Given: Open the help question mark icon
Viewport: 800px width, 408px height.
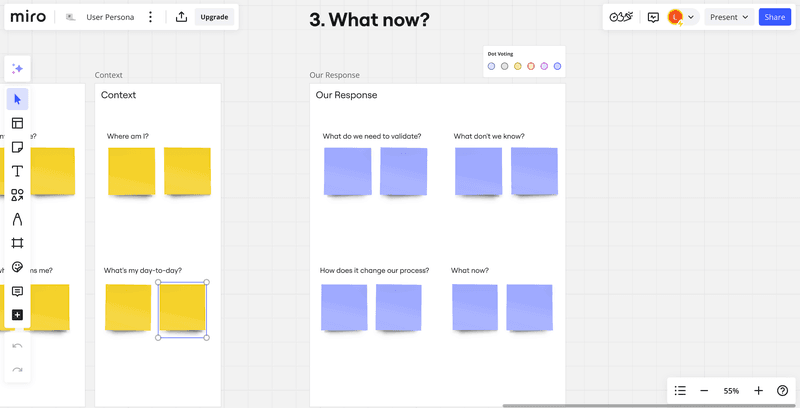Looking at the screenshot, I should click(x=782, y=390).
